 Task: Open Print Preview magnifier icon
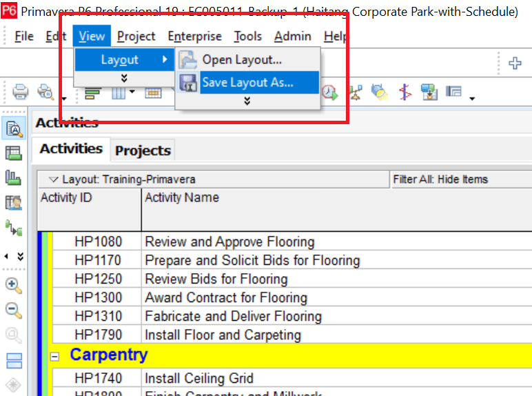45,92
